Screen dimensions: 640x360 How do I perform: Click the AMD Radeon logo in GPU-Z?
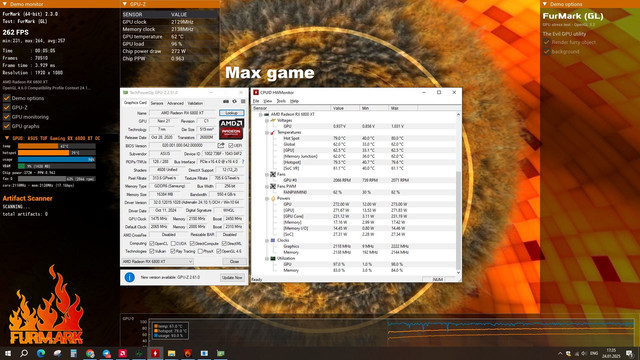coord(231,129)
